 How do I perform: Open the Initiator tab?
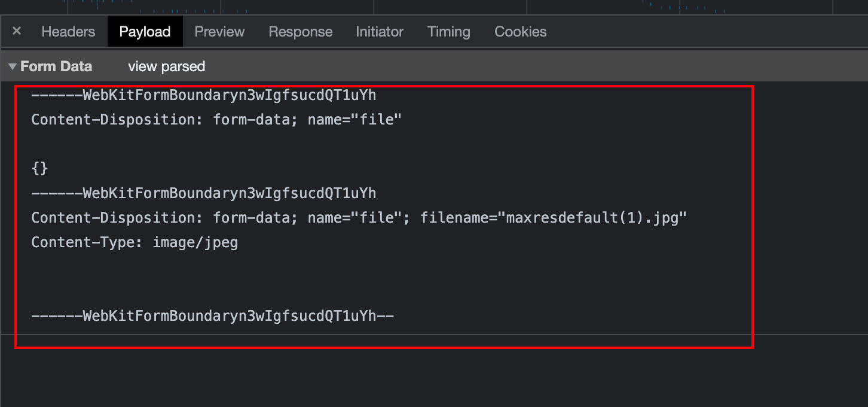(x=380, y=32)
